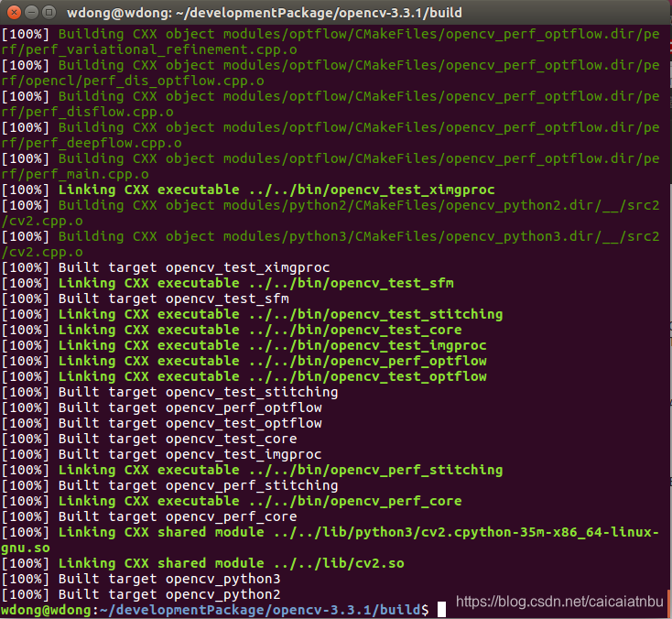Click 'Built target opencv_python2' line

pyautogui.click(x=141, y=594)
